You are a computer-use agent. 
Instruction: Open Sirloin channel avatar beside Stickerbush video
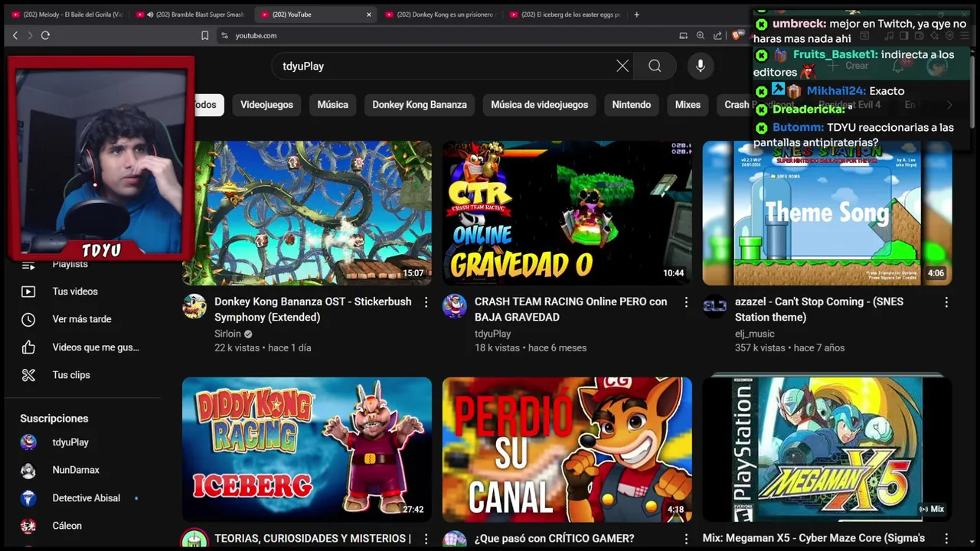coord(194,306)
